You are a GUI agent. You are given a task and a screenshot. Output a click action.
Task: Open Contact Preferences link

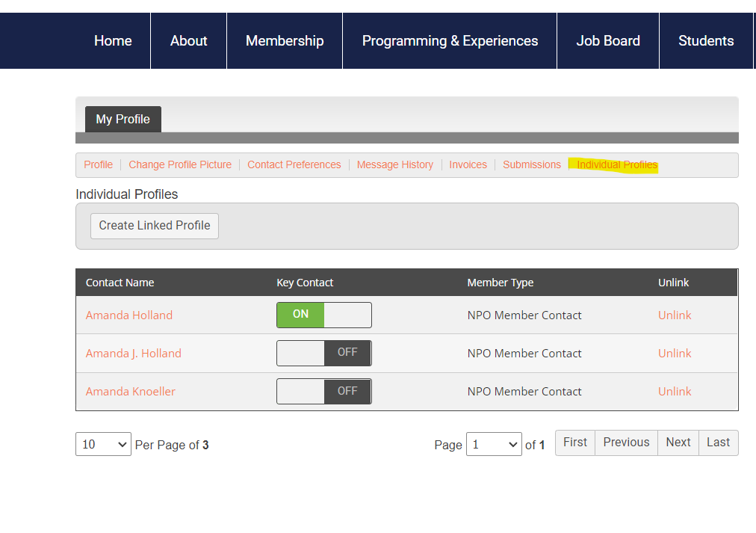pos(294,165)
